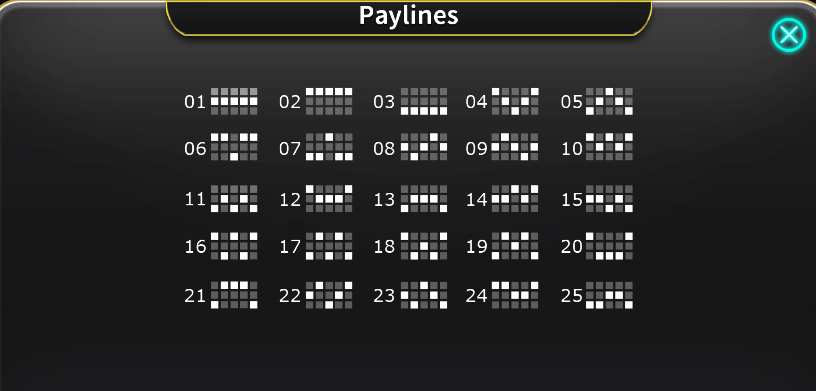Choose payline 13 pattern icon
Image resolution: width=816 pixels, height=391 pixels.
[x=424, y=198]
